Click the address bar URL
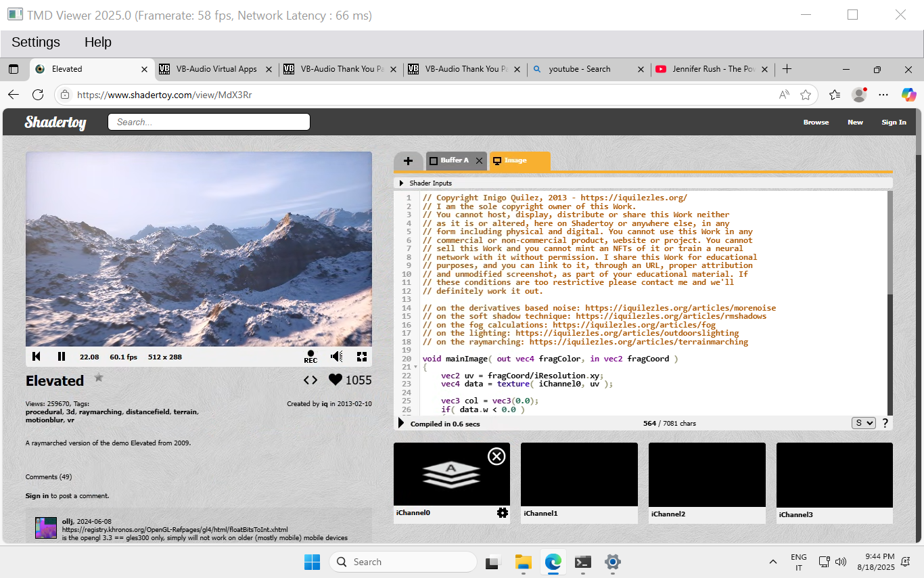This screenshot has height=578, width=924. [164, 95]
